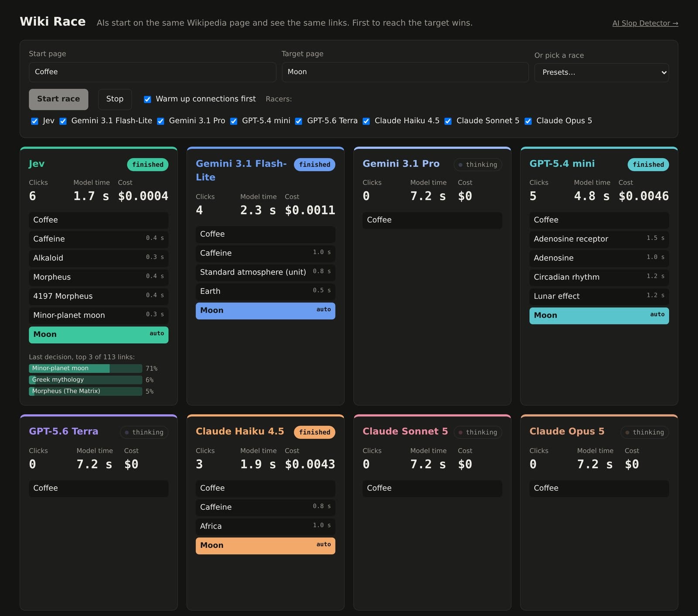Select Caffeine step in Haiku path
Viewport: 698px width, 616px height.
click(265, 507)
